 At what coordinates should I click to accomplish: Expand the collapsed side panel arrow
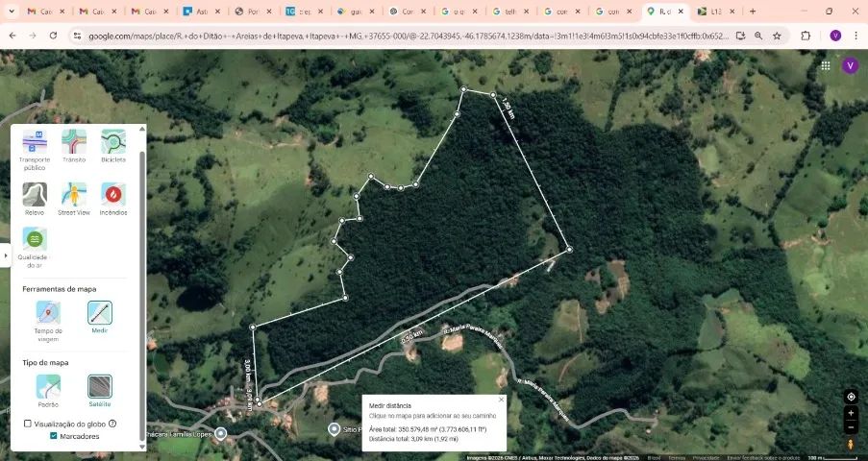click(6, 255)
